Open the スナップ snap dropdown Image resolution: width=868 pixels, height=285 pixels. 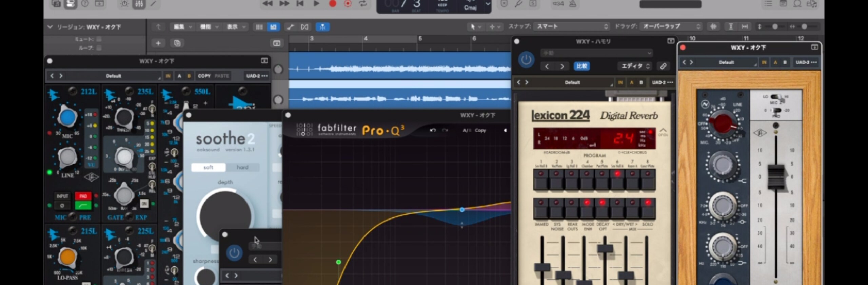tap(572, 26)
